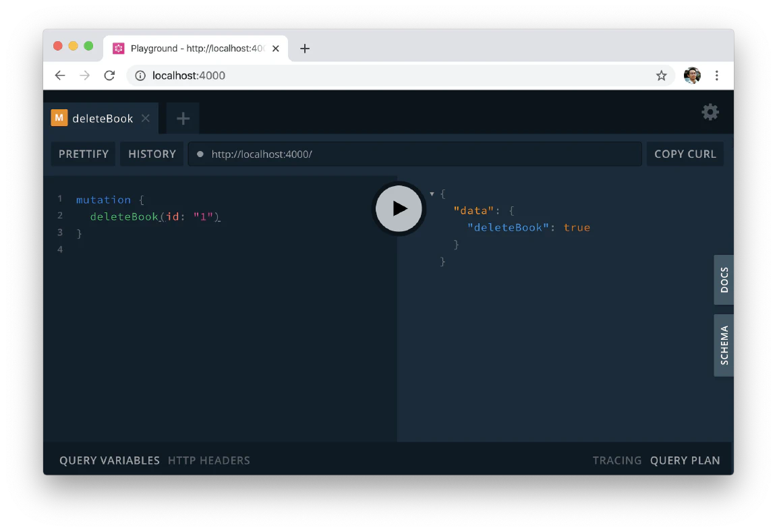Open the Playground settings gear
The image size is (777, 532).
click(x=710, y=112)
